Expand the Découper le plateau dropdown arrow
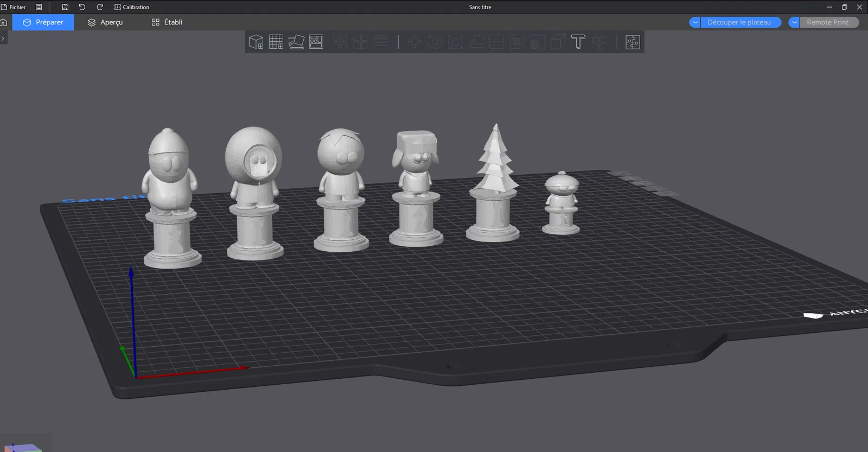The height and width of the screenshot is (452, 868). [x=695, y=22]
